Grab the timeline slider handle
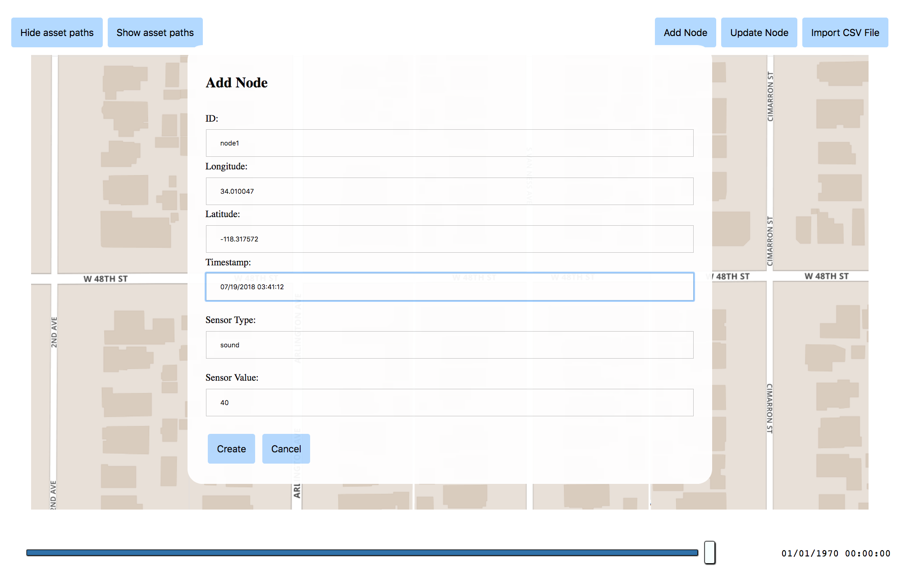 point(709,552)
